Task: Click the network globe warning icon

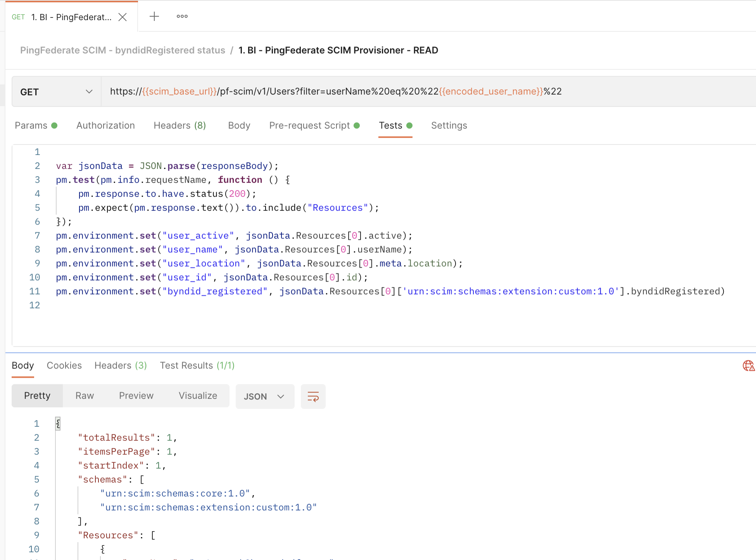Action: [748, 365]
